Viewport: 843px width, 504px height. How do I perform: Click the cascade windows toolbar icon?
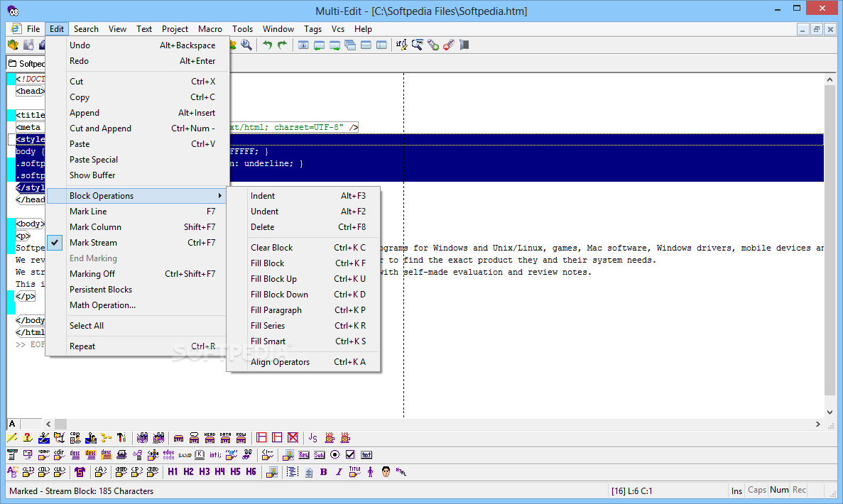[350, 45]
